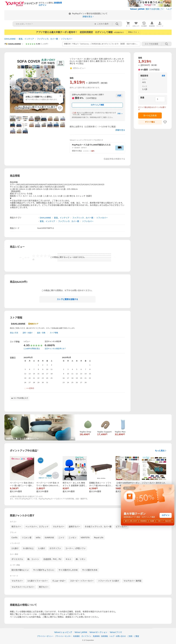Open 注文キャンセル発生率とは？ link
The image size is (176, 644).
55,349
